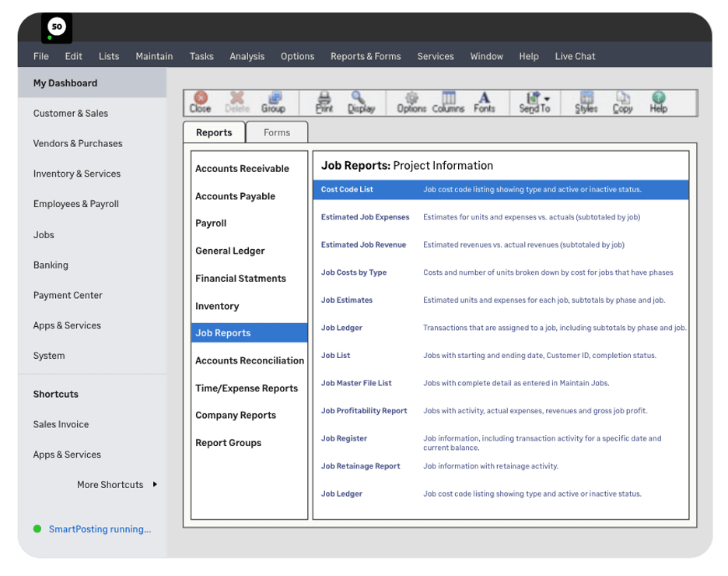Open the Reports & Forms menu
The image size is (728, 576).
coord(366,55)
